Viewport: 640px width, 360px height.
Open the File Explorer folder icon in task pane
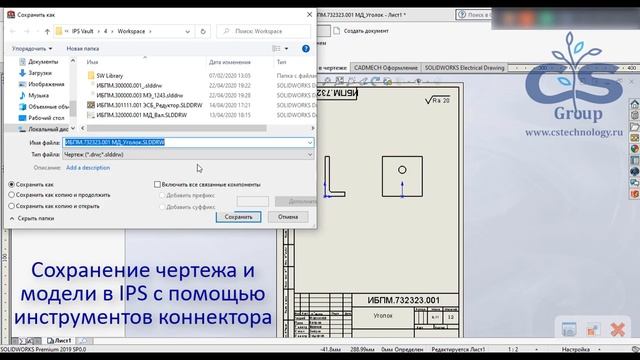tap(635, 127)
